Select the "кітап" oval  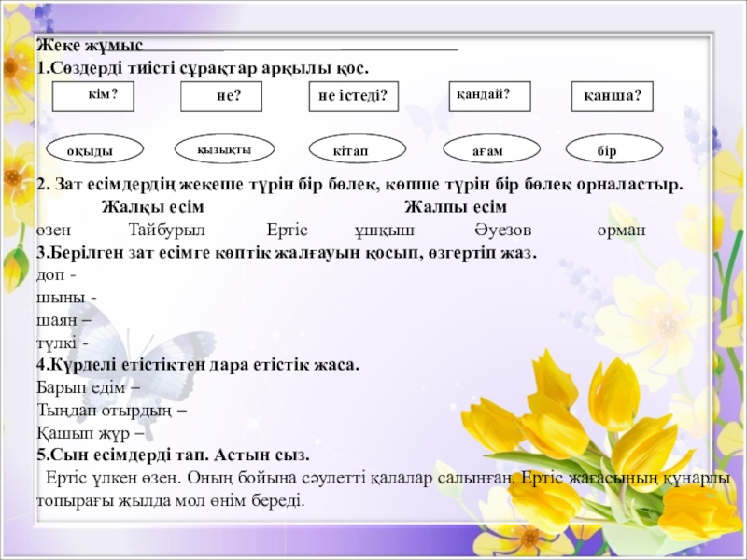click(x=357, y=149)
